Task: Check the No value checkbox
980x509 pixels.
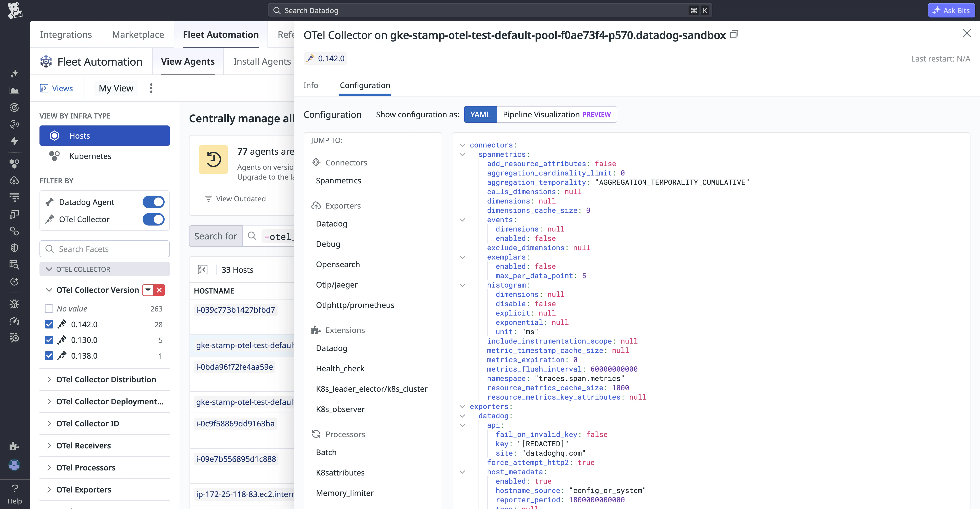Action: (49, 309)
